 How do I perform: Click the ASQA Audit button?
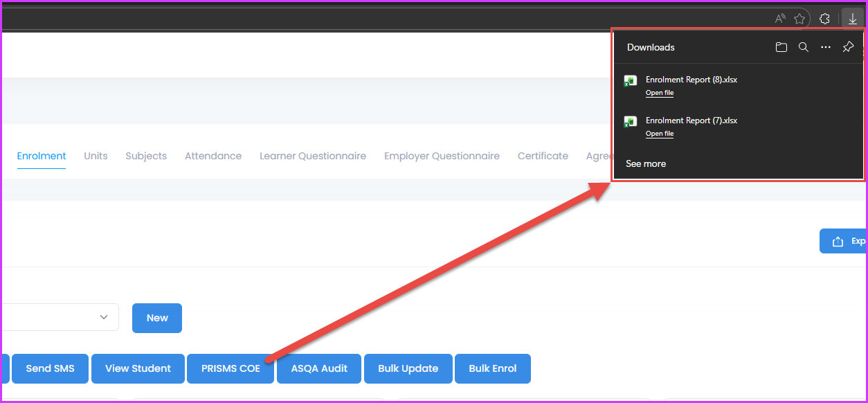pyautogui.click(x=319, y=368)
